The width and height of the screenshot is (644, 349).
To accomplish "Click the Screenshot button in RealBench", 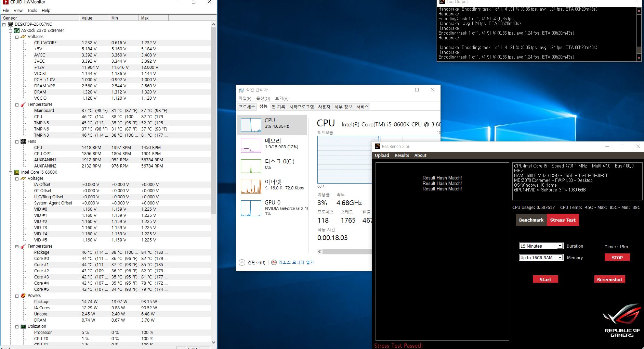I will pos(609,279).
